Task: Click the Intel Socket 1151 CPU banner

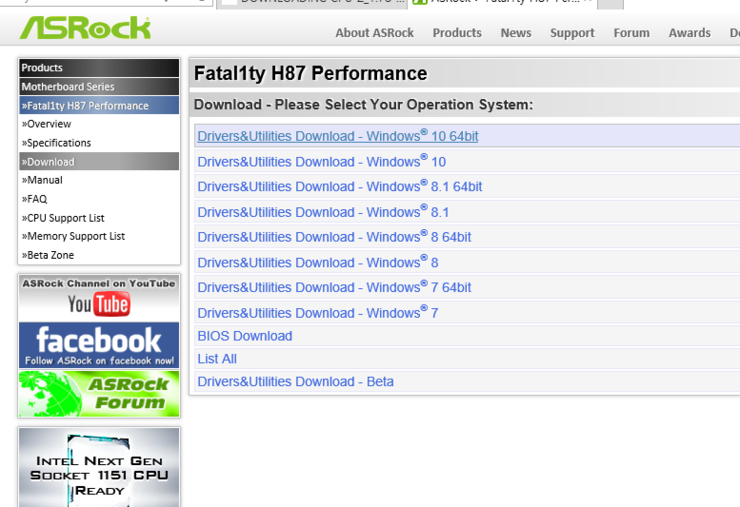Action: point(99,468)
